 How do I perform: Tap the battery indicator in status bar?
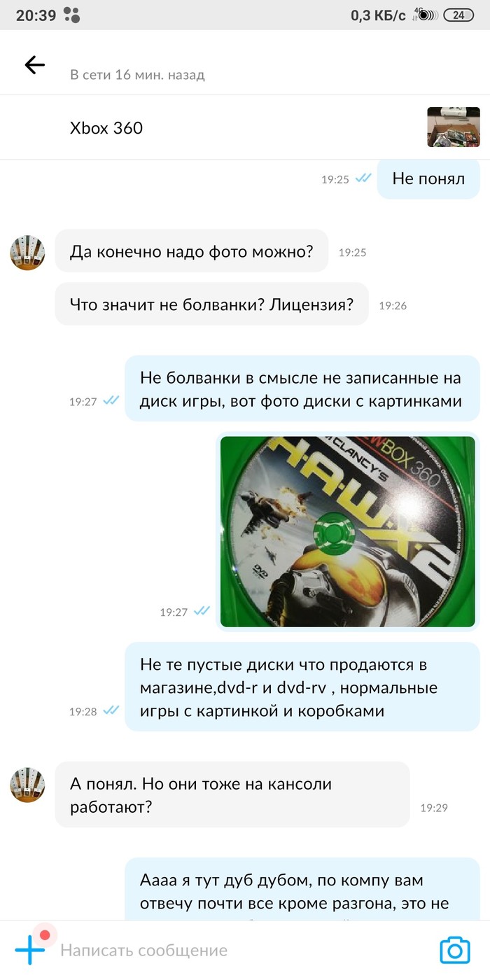tap(459, 15)
